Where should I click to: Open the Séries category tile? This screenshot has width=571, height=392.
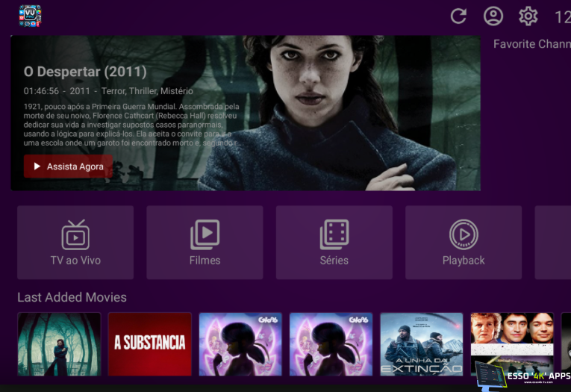point(334,243)
